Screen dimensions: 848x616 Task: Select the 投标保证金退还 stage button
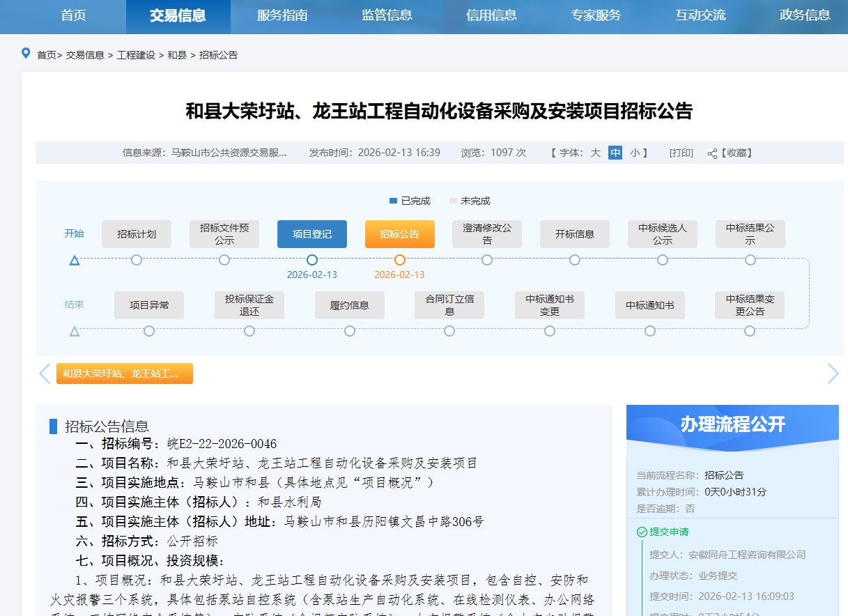pyautogui.click(x=249, y=305)
